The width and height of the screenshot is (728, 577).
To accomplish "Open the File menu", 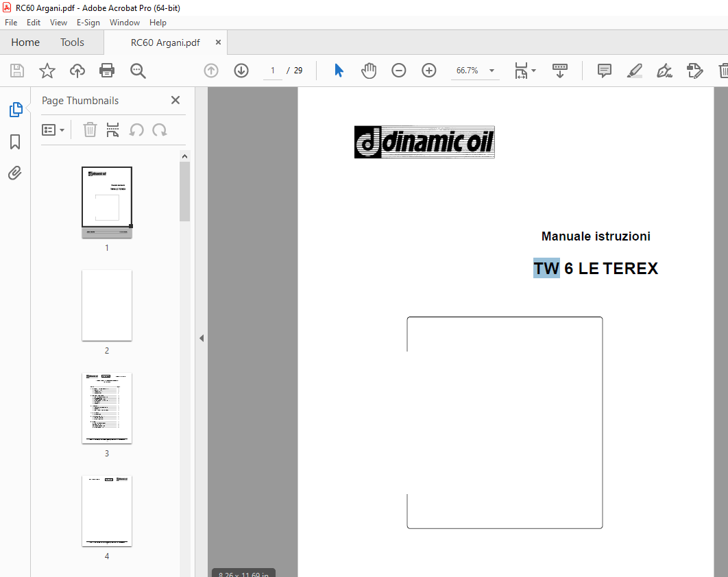I will 11,23.
